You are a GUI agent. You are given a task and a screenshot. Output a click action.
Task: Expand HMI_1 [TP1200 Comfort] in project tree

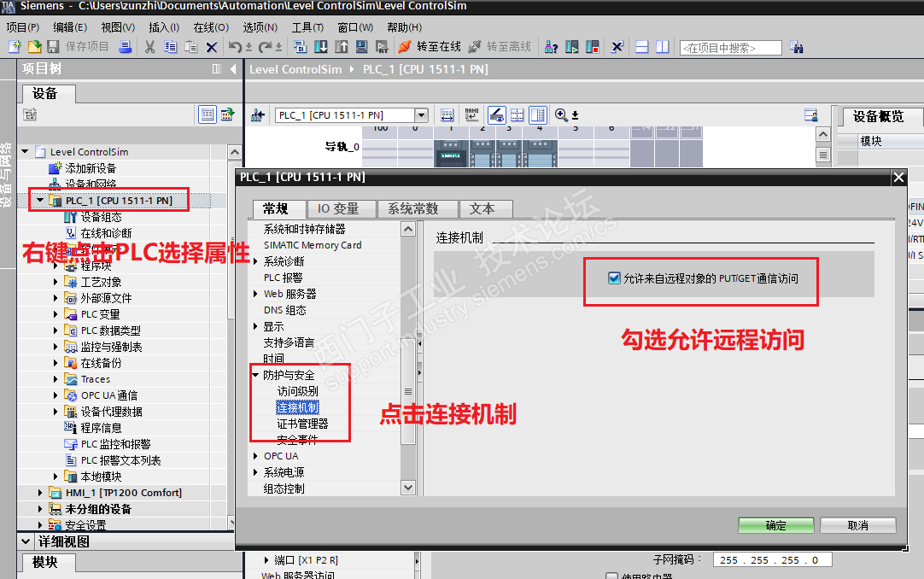(x=40, y=493)
